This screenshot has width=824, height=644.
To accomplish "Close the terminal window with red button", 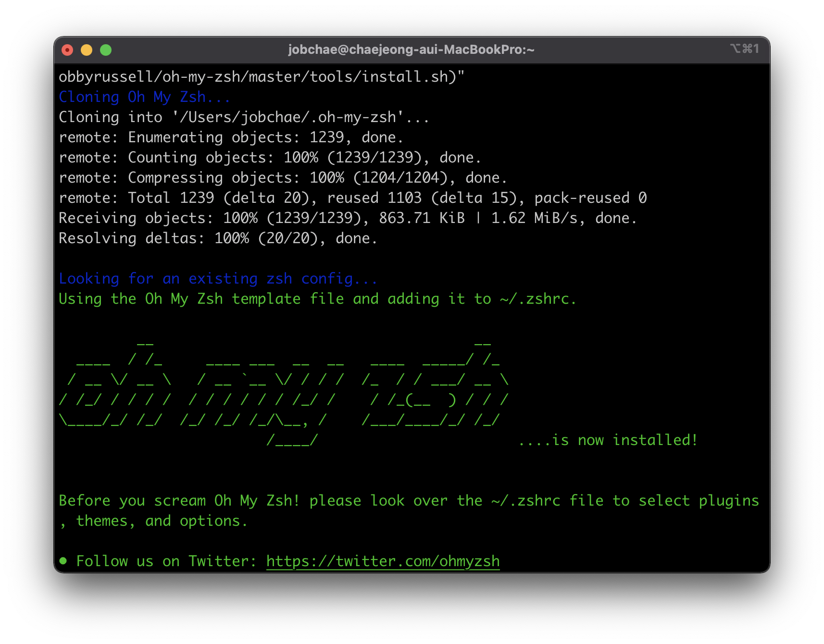I will click(67, 50).
